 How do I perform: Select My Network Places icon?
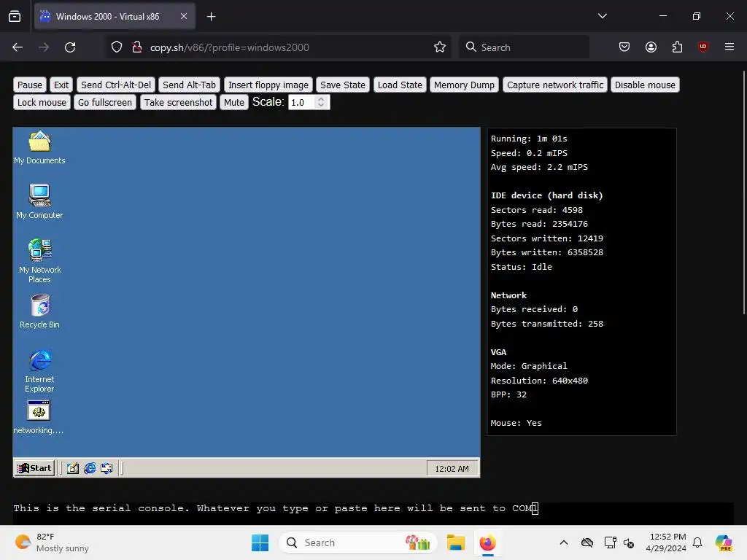pos(39,260)
